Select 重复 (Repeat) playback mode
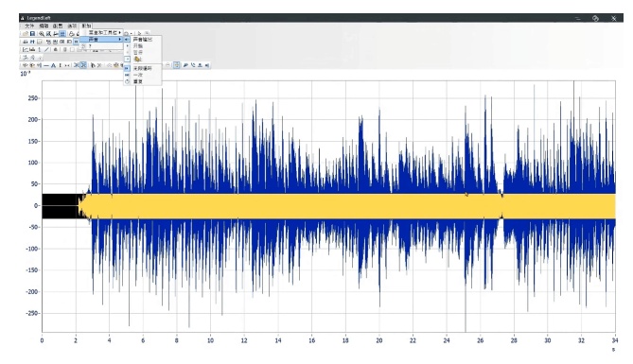The image size is (633, 364). [x=143, y=81]
